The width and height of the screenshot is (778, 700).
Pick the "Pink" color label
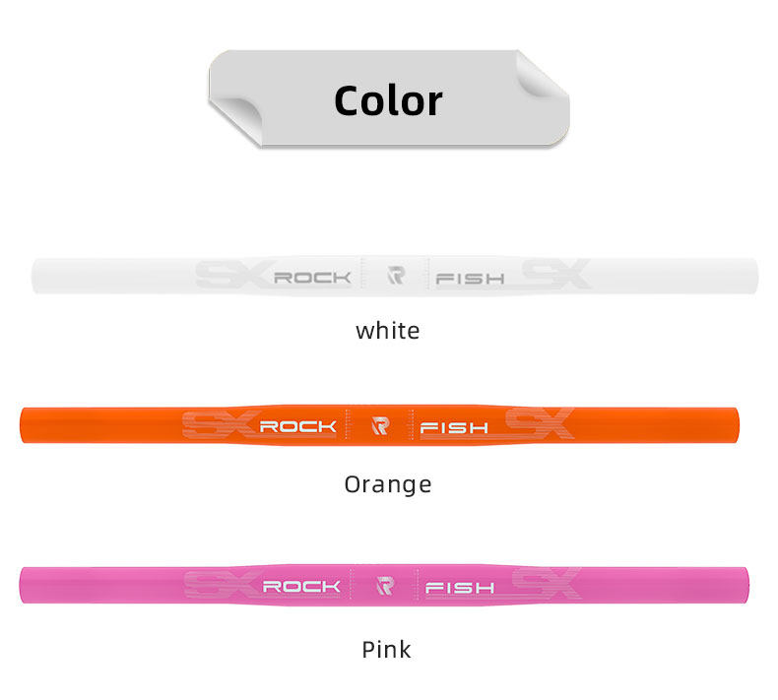(x=386, y=650)
